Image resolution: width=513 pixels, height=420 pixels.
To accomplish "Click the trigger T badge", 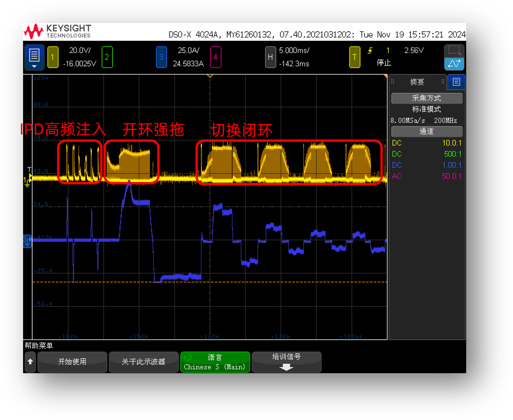I will coord(354,57).
